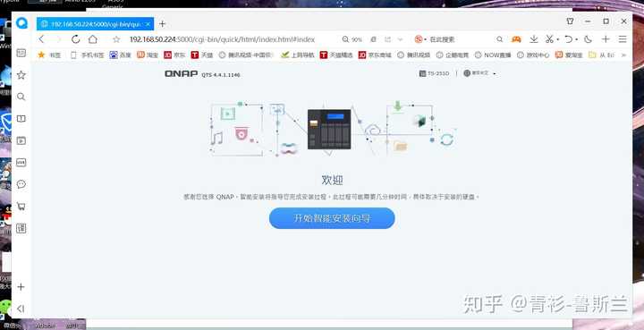This screenshot has height=330, width=644.
Task: Click the QTS 4.4.1.1146 version text
Action: [x=221, y=75]
